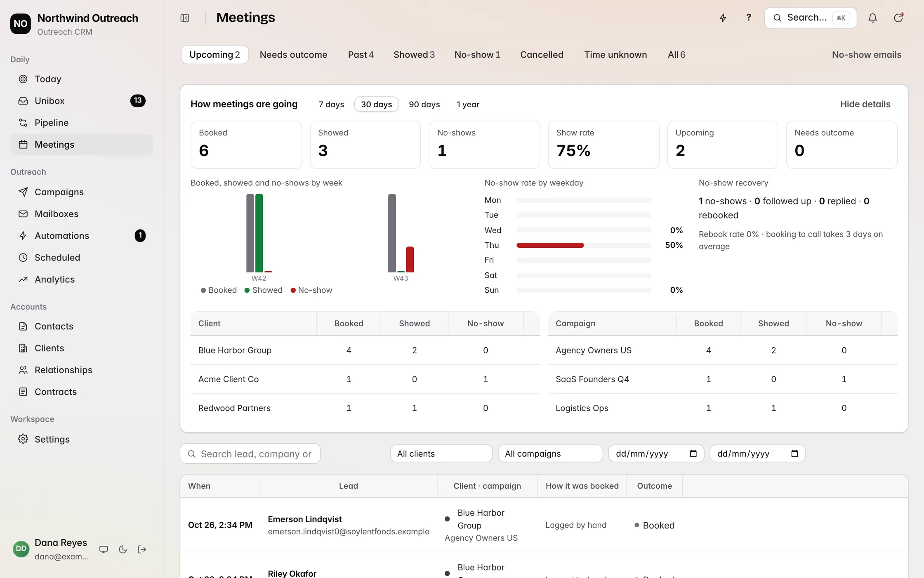This screenshot has width=924, height=578.
Task: Open the help question mark icon
Action: (x=748, y=18)
